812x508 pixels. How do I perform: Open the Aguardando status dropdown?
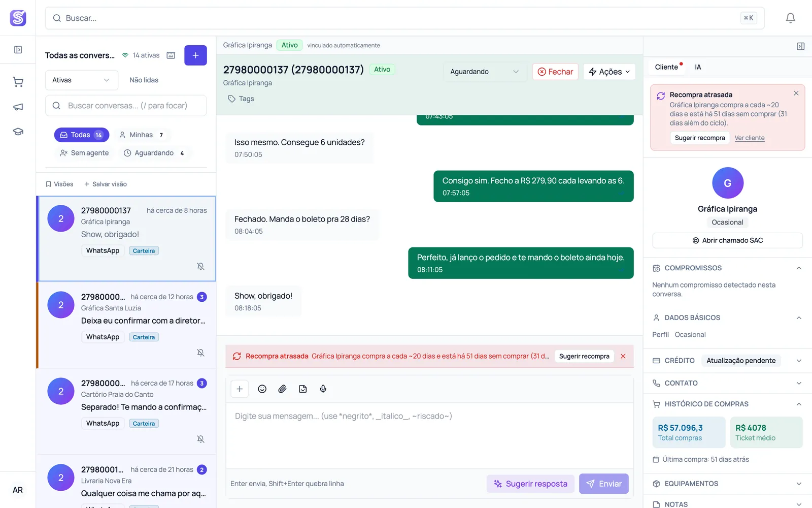[x=485, y=72]
